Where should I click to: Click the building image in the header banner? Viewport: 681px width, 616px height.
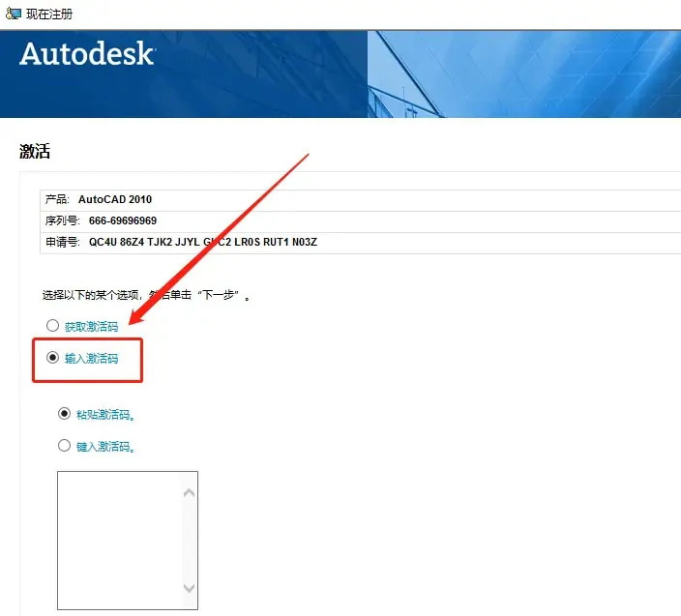(522, 73)
